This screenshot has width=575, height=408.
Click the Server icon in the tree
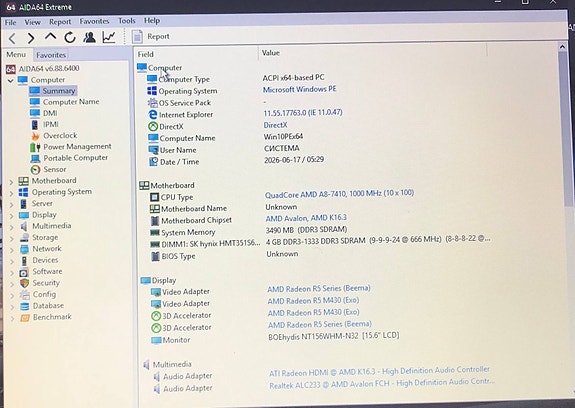click(23, 203)
